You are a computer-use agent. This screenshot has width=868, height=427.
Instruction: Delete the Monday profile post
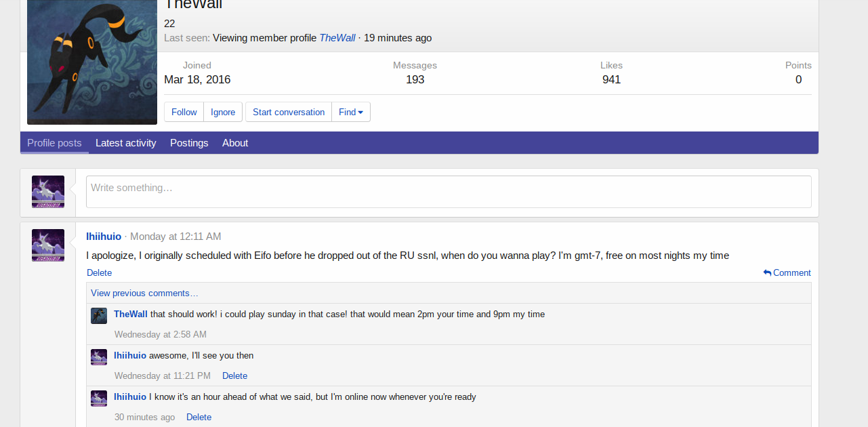point(99,272)
